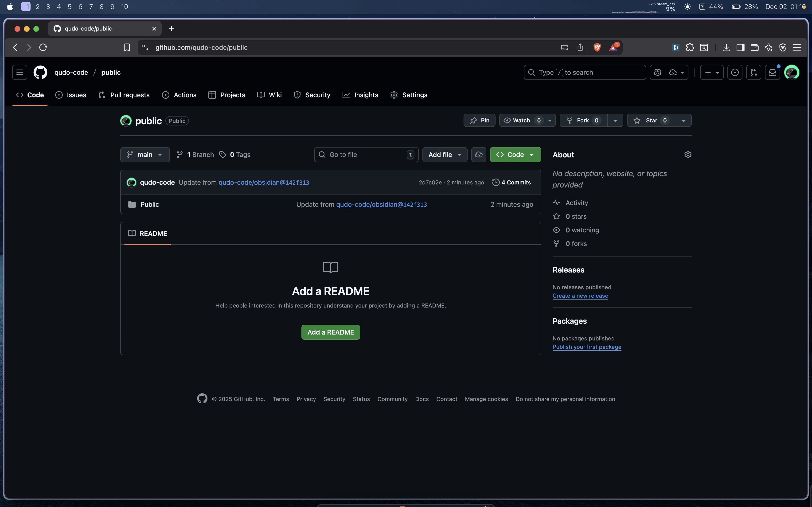Open the Copilot icon in header
This screenshot has width=812, height=507.
pyautogui.click(x=658, y=72)
